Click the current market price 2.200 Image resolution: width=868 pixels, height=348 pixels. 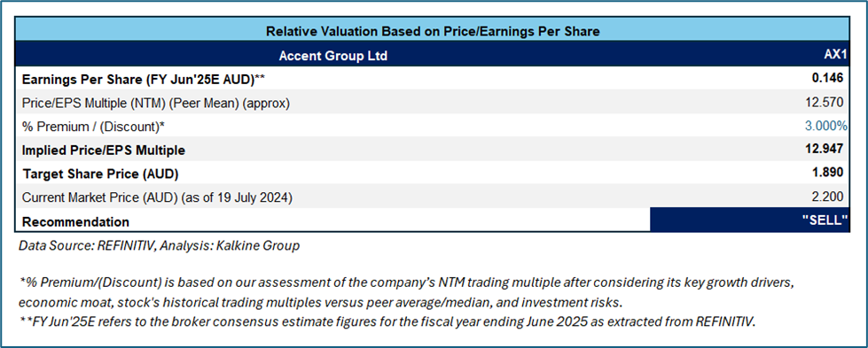[x=827, y=197]
